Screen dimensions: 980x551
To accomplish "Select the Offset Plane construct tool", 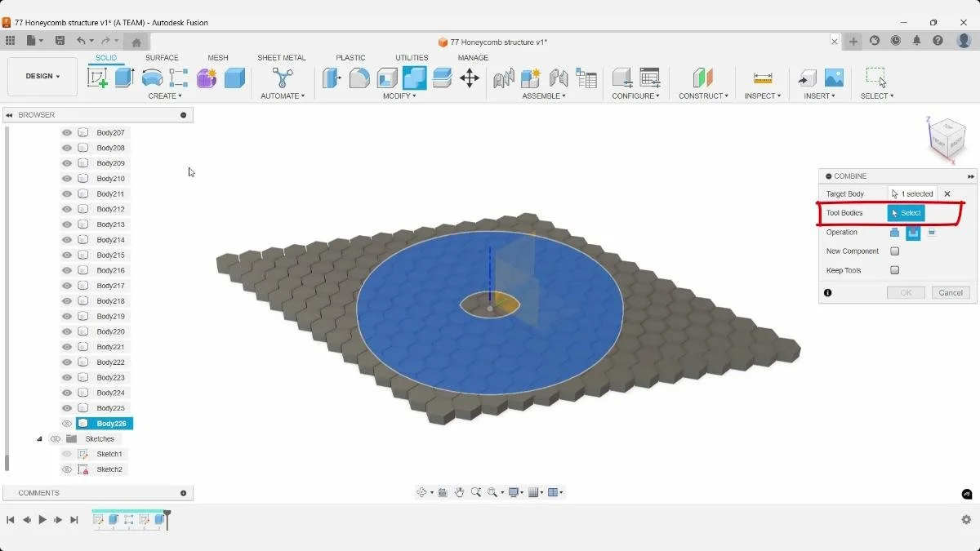I will 702,78.
